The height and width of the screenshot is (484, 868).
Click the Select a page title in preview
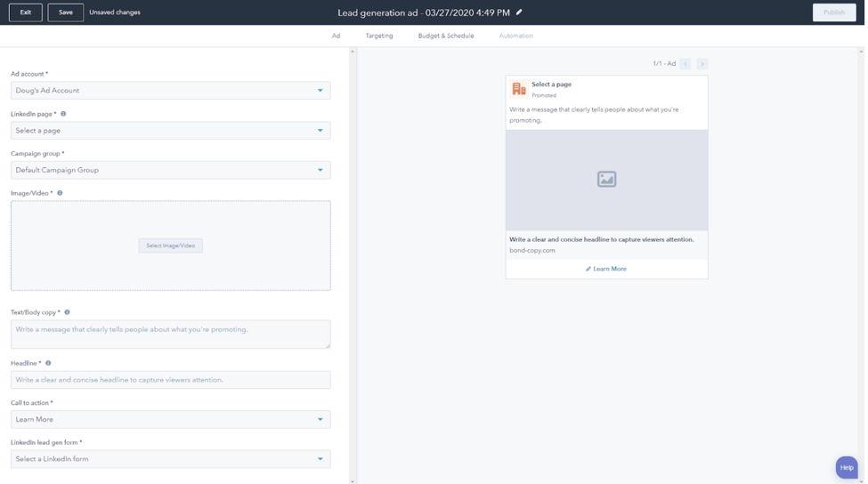pyautogui.click(x=551, y=85)
